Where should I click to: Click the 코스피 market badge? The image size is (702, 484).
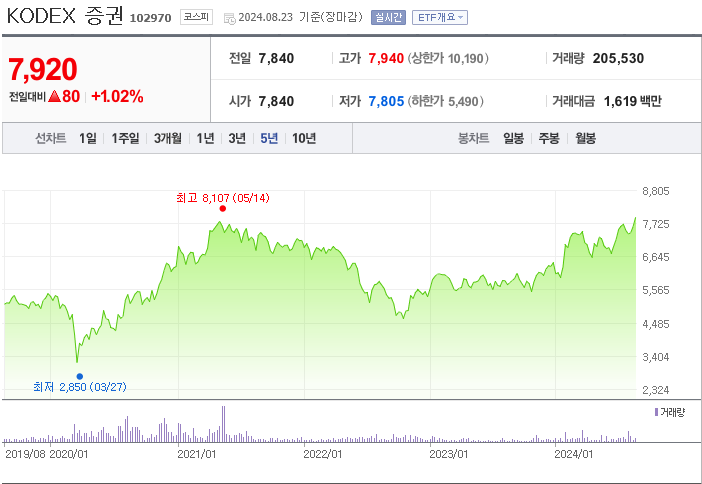(x=196, y=17)
